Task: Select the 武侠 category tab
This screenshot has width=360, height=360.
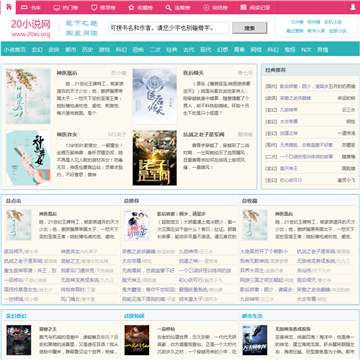Action: coord(54,50)
